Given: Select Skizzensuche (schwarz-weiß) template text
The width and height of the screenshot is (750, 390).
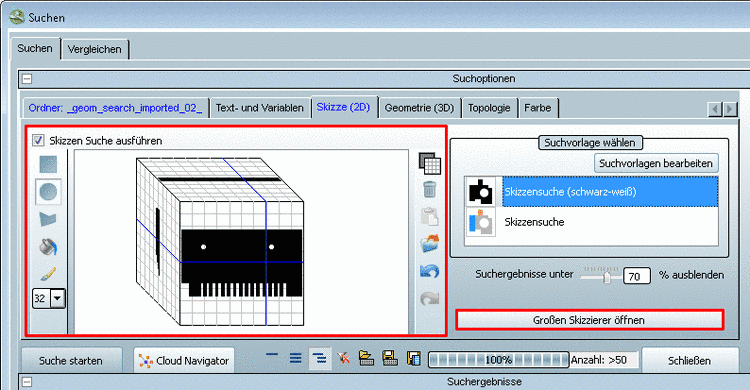Looking at the screenshot, I should pyautogui.click(x=570, y=192).
